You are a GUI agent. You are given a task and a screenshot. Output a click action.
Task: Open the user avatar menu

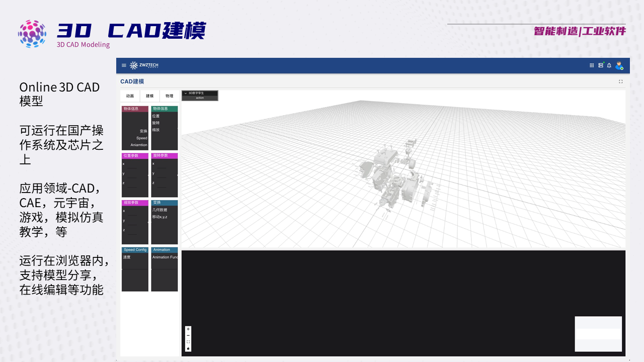coord(619,65)
